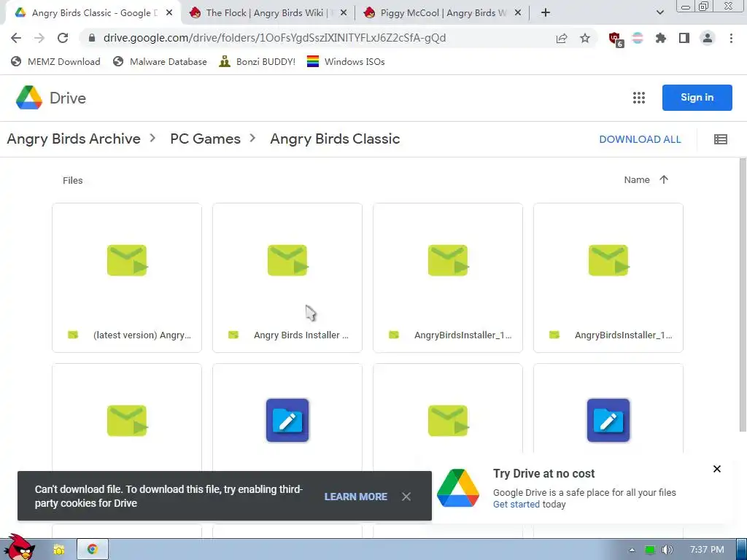
Task: Click the first AngryBirdsInstaller_1... file name
Action: tap(462, 335)
